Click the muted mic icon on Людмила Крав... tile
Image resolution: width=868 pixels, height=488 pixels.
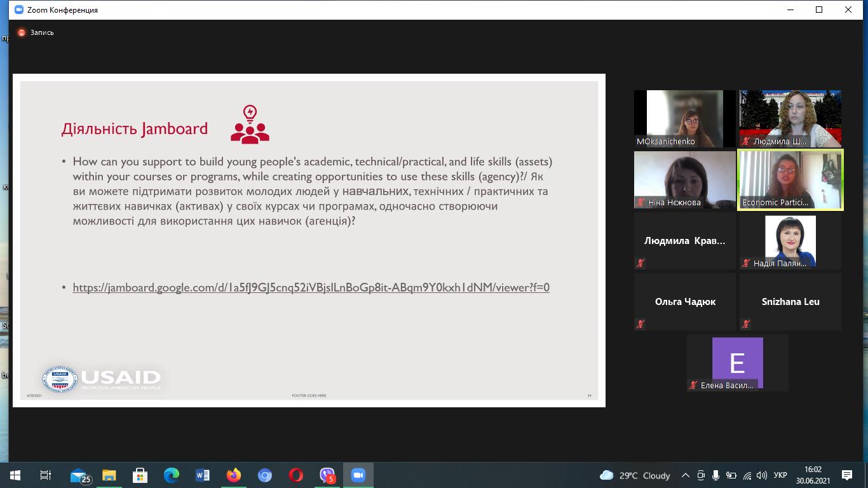click(x=641, y=263)
